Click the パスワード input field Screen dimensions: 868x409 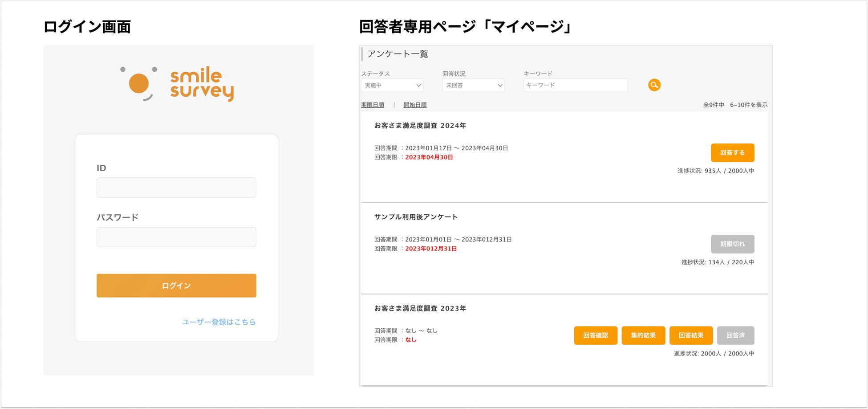pyautogui.click(x=176, y=237)
